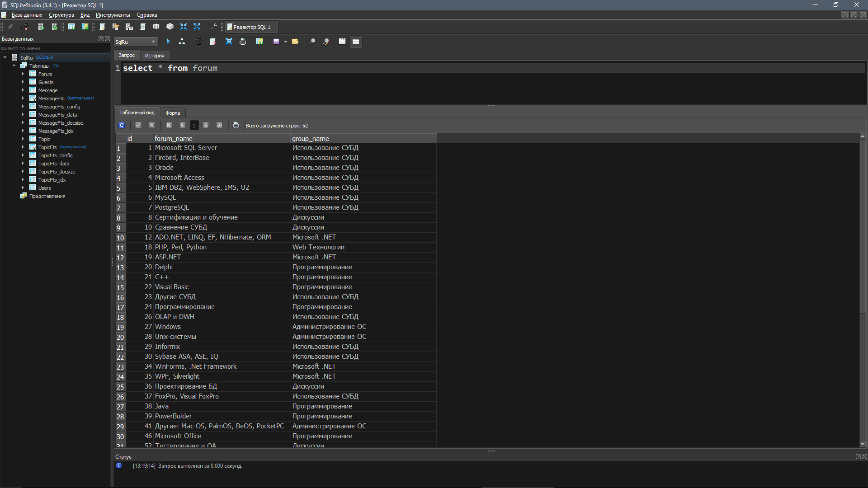This screenshot has height=488, width=868.
Task: Select the Web Технологии cell
Action: click(x=363, y=247)
